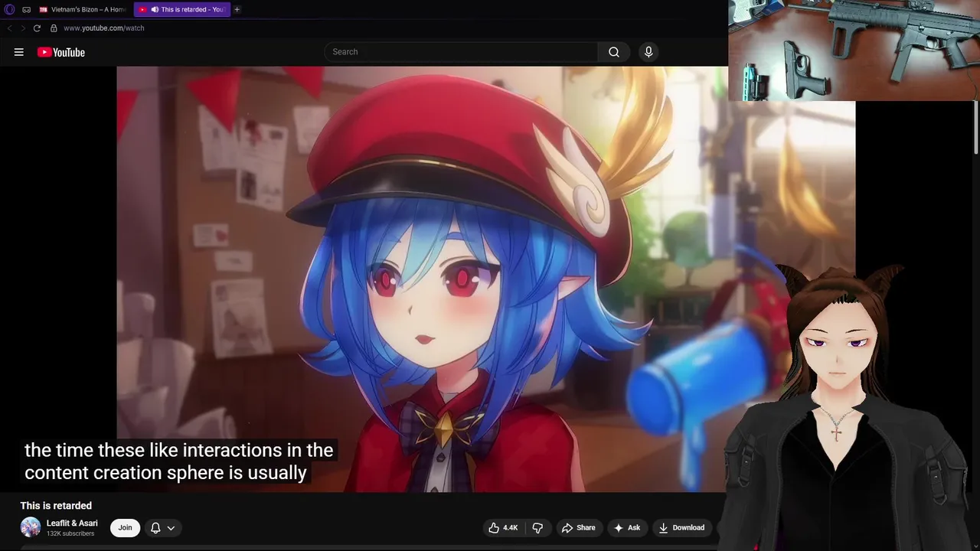Join the Leaflit & Asari channel

tap(125, 527)
